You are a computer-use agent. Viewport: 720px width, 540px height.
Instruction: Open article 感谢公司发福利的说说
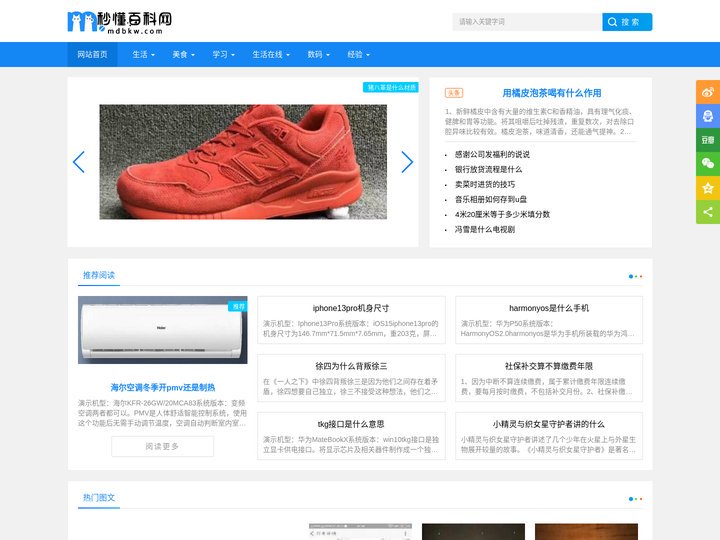point(492,154)
